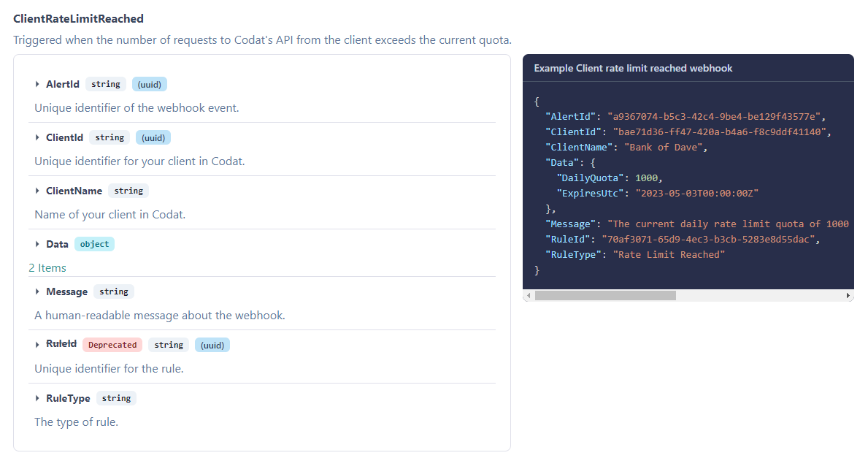Click the string badge next to ClientName
The height and width of the screenshot is (469, 868).
pos(128,191)
